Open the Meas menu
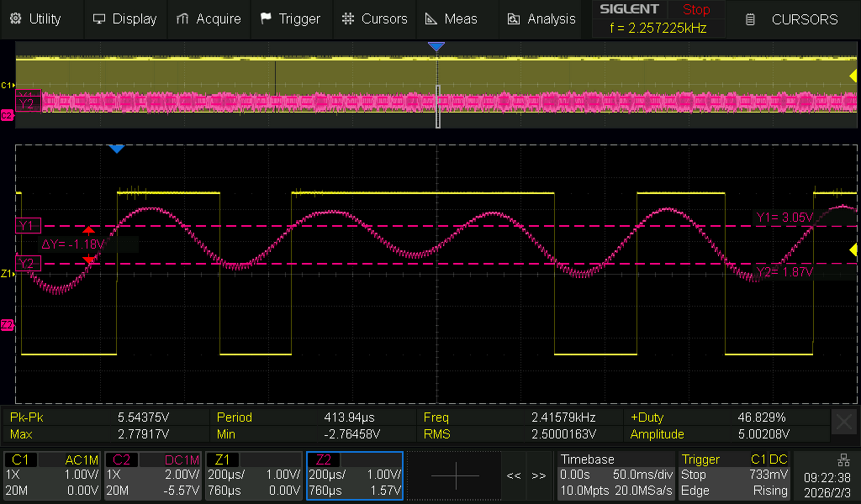This screenshot has width=861, height=504. tap(452, 18)
